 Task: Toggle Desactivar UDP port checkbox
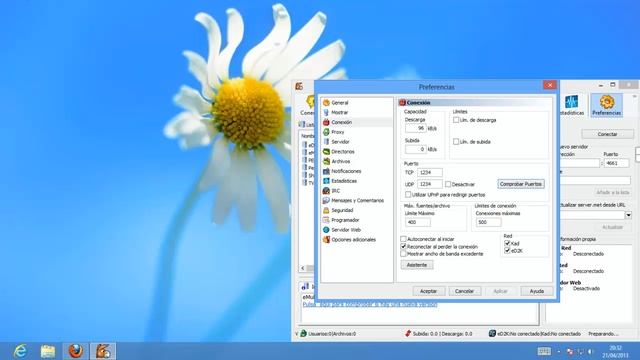coord(448,184)
